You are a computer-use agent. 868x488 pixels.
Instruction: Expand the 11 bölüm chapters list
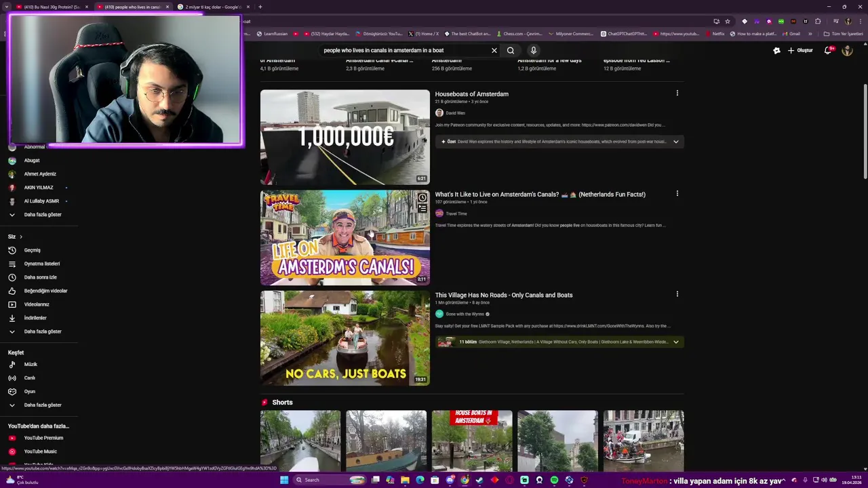coord(675,342)
